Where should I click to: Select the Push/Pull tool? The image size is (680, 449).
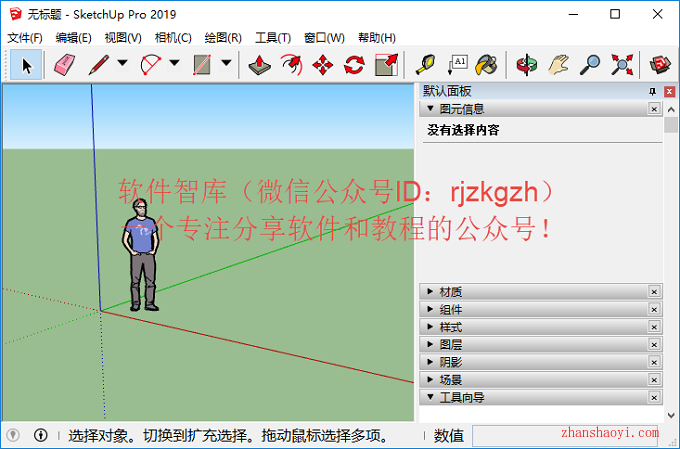[259, 65]
